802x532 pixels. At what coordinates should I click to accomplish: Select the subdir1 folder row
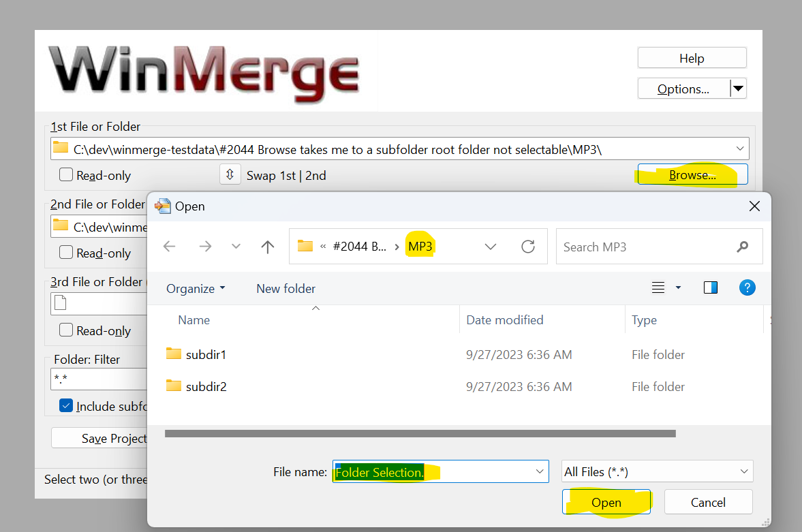click(459, 354)
